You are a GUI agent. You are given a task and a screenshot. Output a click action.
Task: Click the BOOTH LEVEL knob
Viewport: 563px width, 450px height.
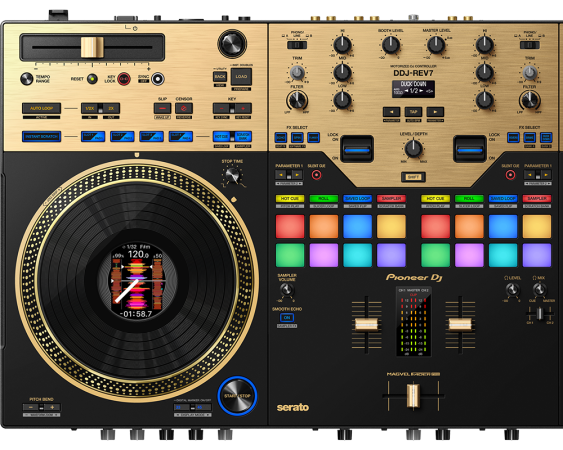[x=391, y=45]
